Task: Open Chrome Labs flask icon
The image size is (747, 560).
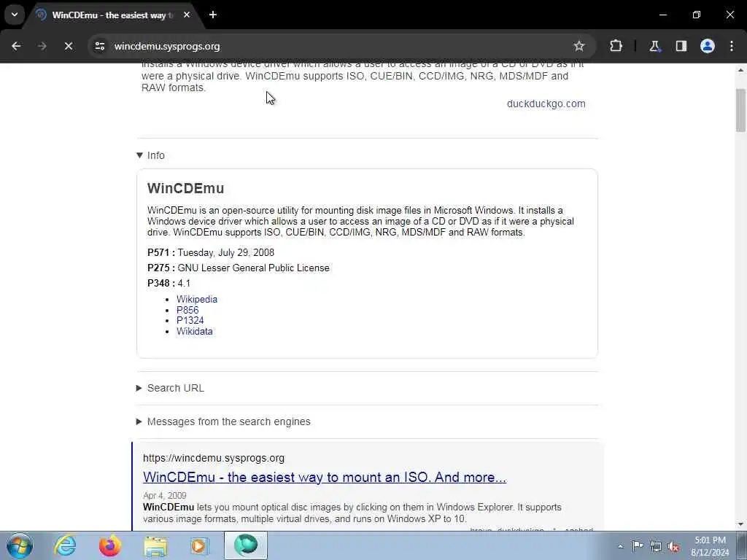Action: (654, 46)
